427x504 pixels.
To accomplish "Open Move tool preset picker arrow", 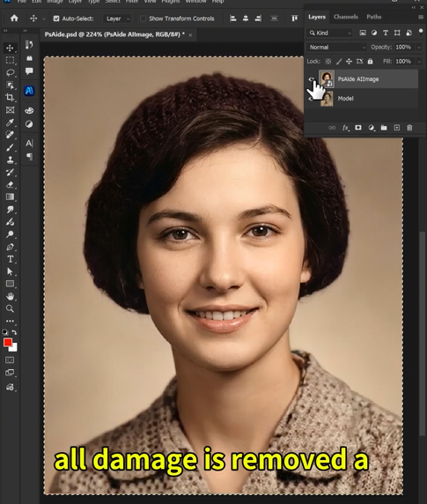I will coord(44,19).
